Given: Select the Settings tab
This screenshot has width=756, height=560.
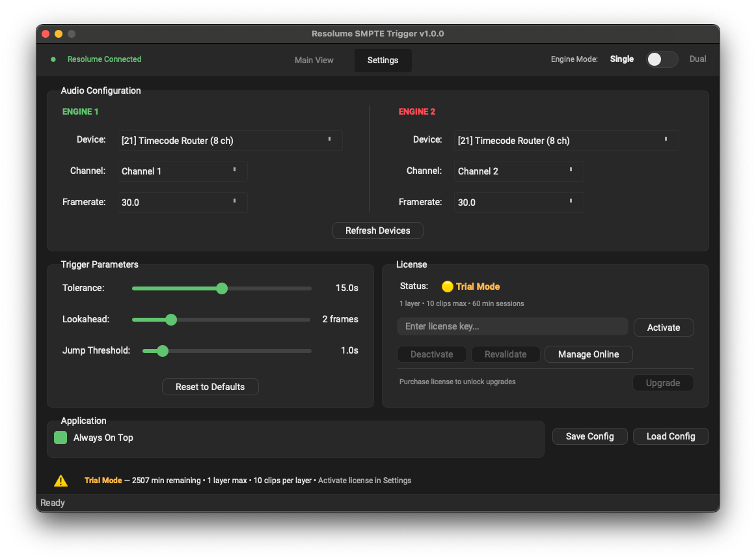Looking at the screenshot, I should click(x=383, y=60).
